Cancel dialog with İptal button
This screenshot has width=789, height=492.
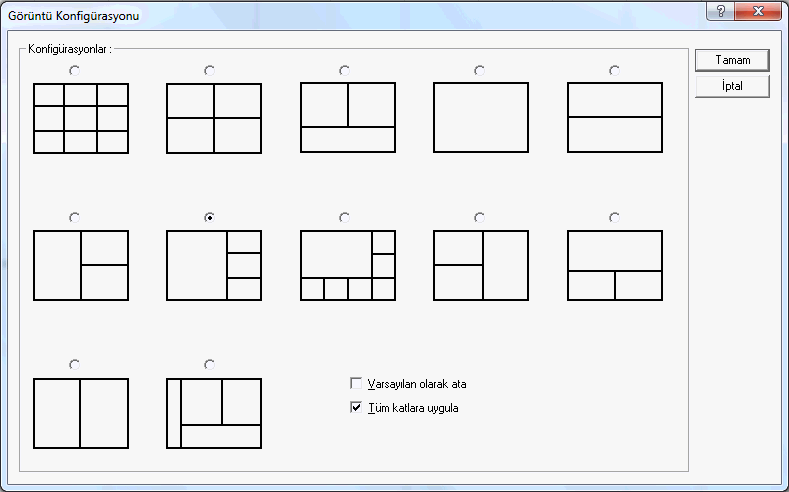[x=732, y=86]
